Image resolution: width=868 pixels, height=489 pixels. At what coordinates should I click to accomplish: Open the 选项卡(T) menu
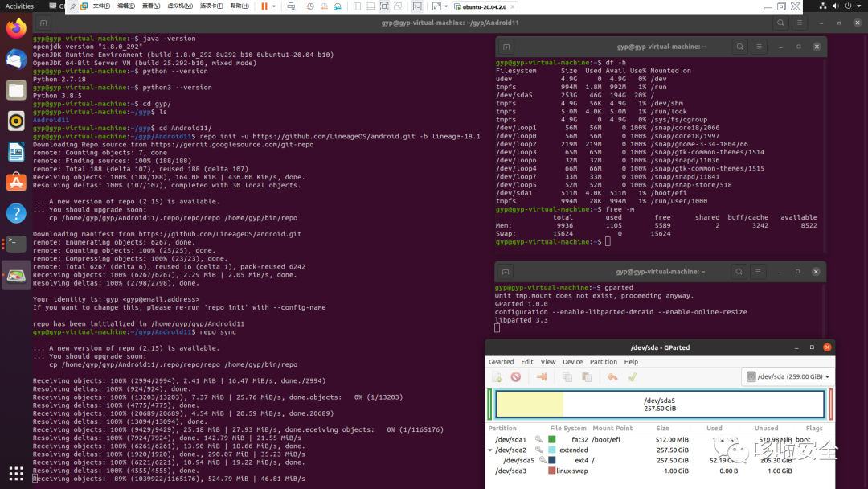(x=211, y=6)
